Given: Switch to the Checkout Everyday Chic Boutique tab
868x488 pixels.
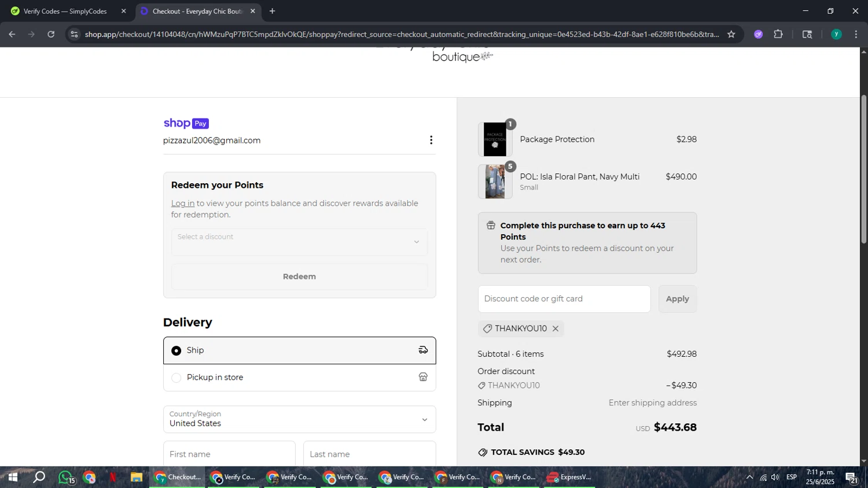Looking at the screenshot, I should click(x=197, y=11).
